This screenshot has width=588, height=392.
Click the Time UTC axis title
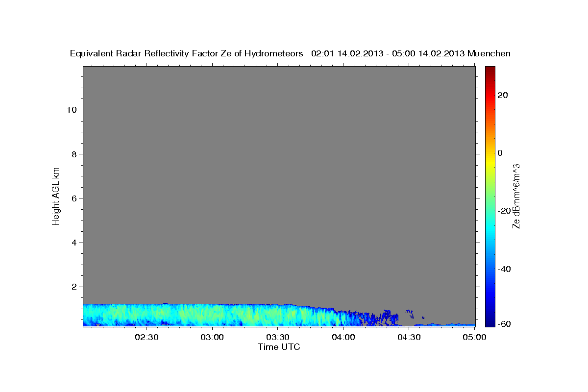coord(279,347)
